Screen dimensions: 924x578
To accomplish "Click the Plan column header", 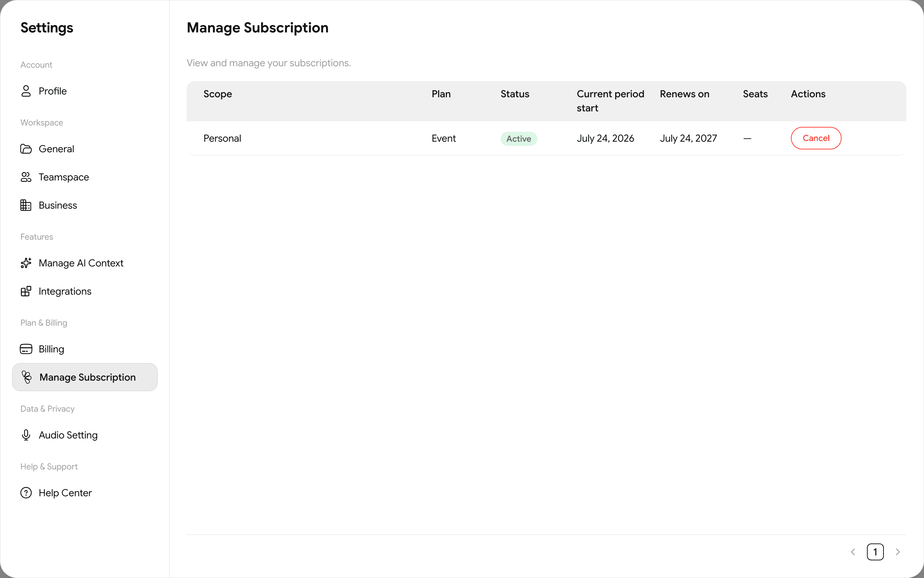I will [441, 94].
